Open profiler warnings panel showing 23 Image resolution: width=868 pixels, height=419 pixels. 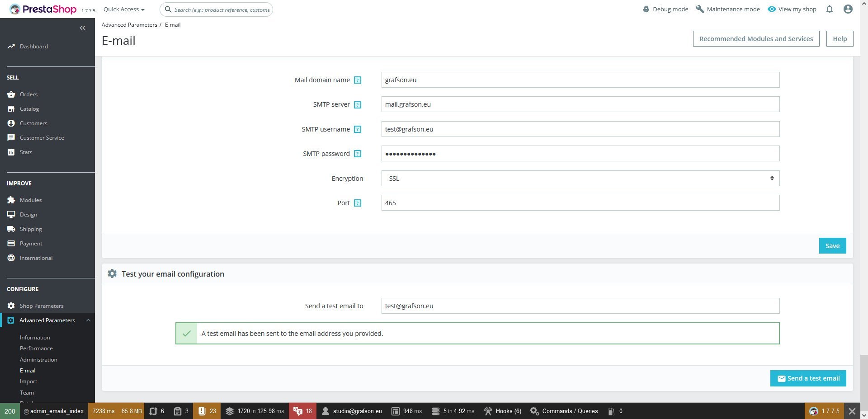[x=207, y=411]
